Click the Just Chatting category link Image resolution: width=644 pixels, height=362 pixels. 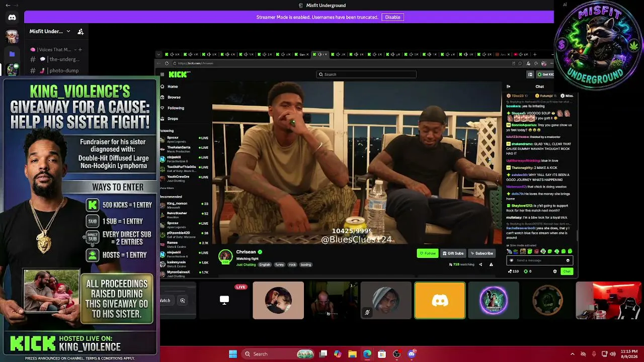tap(246, 264)
